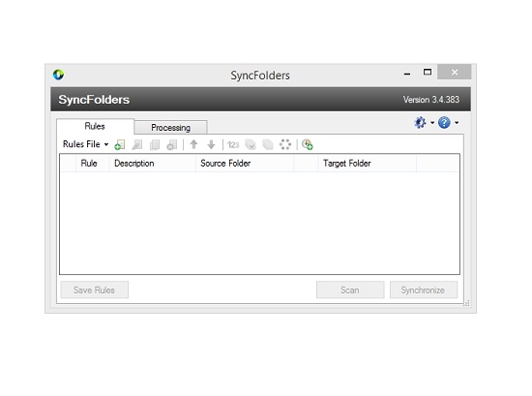Expand the Rules File dropdown menu

(85, 144)
